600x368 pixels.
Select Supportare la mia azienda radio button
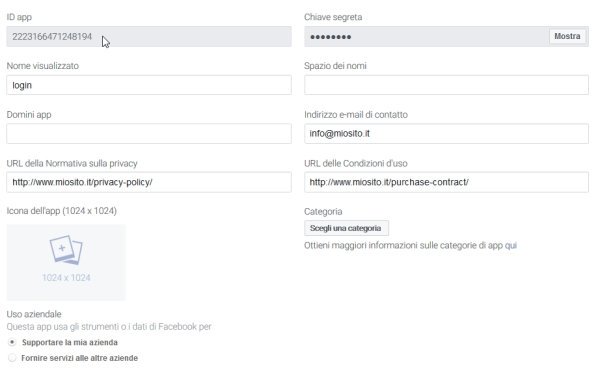12,342
